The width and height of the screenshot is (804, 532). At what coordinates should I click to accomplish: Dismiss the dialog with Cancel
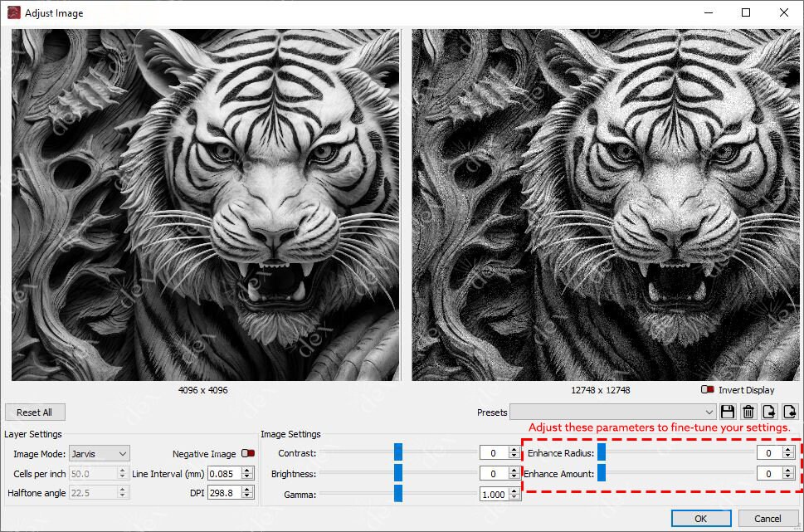coord(767,518)
